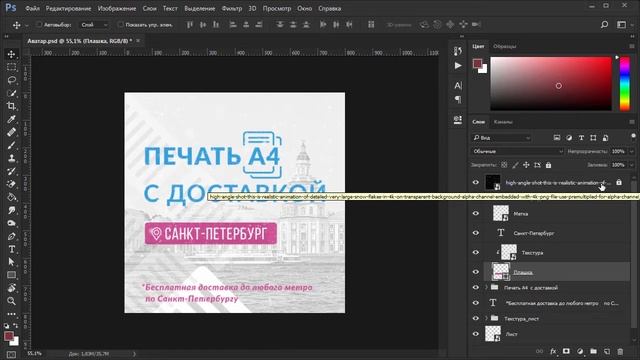This screenshot has width=640, height=360.
Task: Select the Dodge tool
Action: pyautogui.click(x=11, y=223)
